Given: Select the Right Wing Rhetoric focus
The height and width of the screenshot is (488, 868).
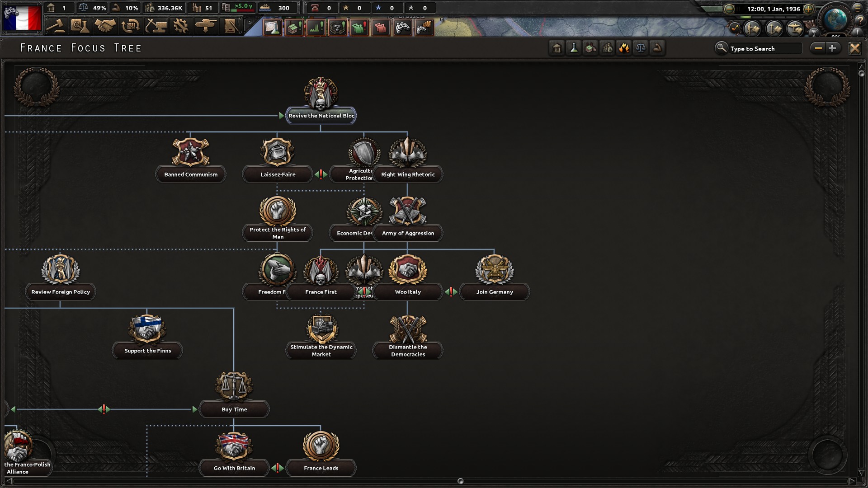Looking at the screenshot, I should tap(408, 159).
